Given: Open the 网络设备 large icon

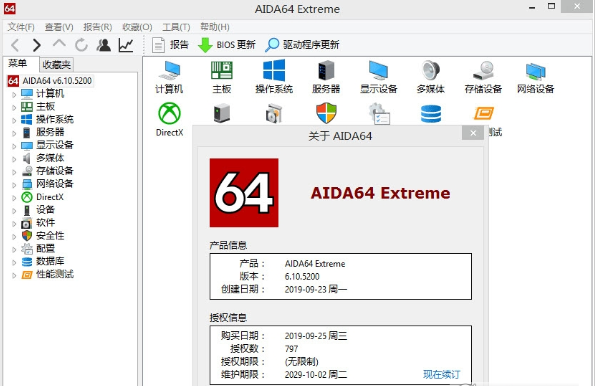Looking at the screenshot, I should click(535, 77).
